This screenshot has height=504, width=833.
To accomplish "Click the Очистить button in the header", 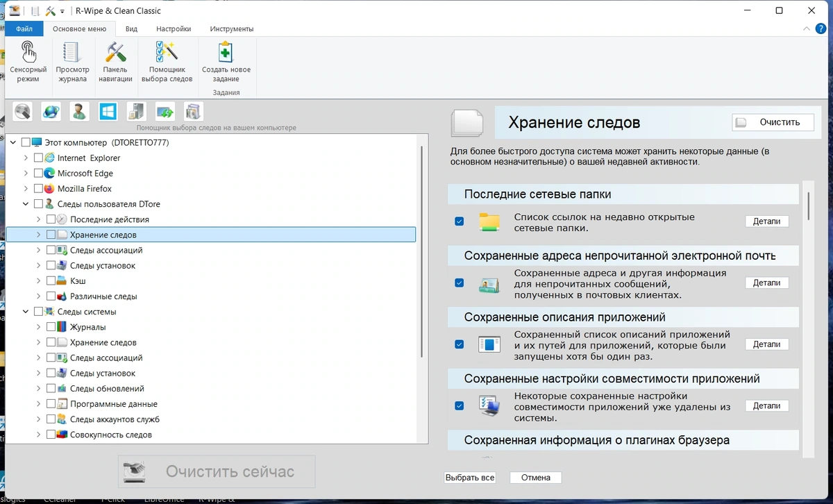I will 773,122.
